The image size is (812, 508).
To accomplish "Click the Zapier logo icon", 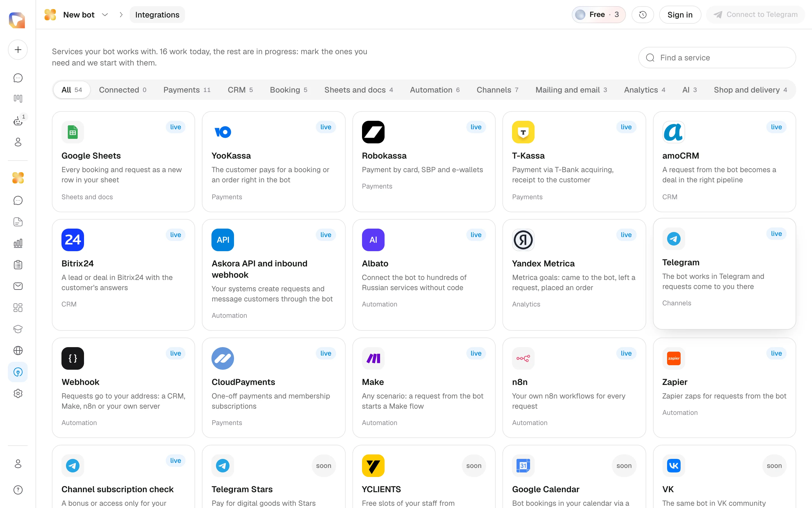I will [673, 358].
